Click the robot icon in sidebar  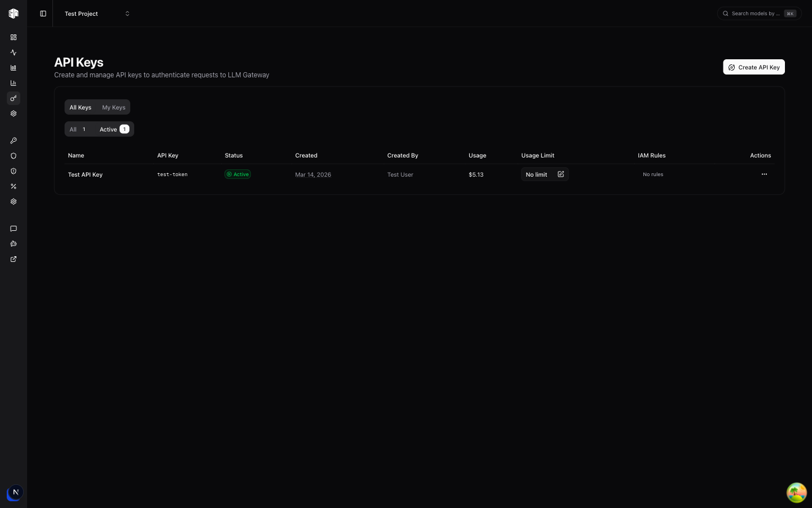[14, 244]
